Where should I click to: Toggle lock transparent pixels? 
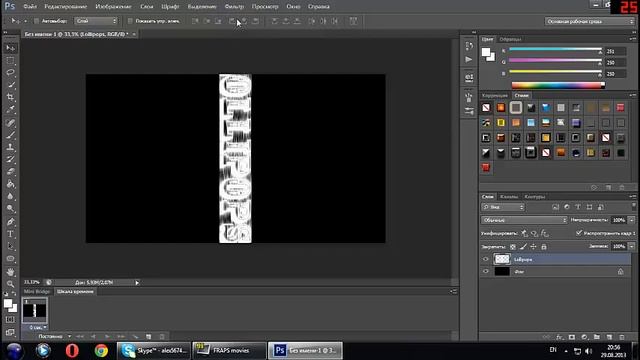[513, 247]
